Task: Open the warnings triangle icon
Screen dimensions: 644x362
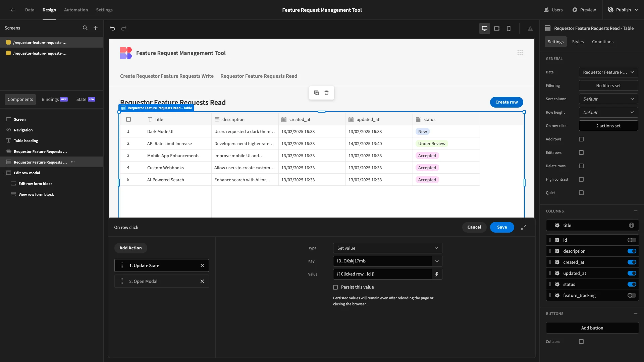Action: pyautogui.click(x=530, y=29)
